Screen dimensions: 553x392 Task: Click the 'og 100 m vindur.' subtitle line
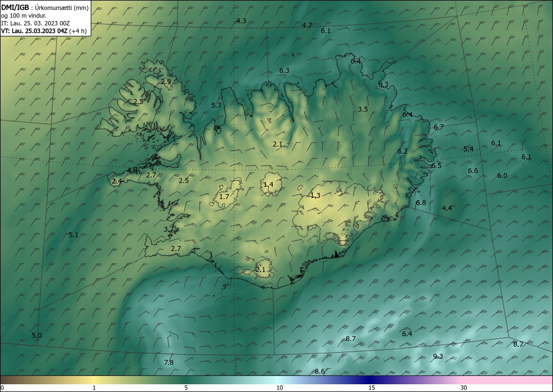[x=24, y=15]
